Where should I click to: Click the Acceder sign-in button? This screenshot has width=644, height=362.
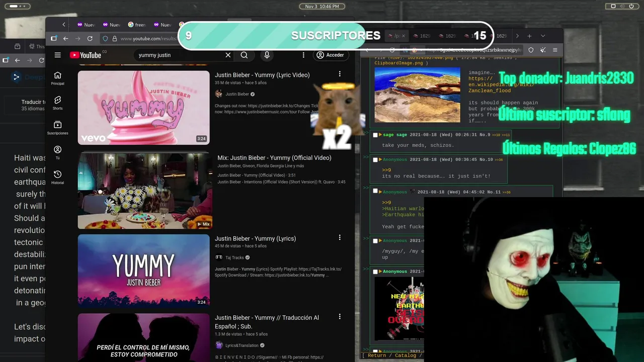[x=330, y=55]
